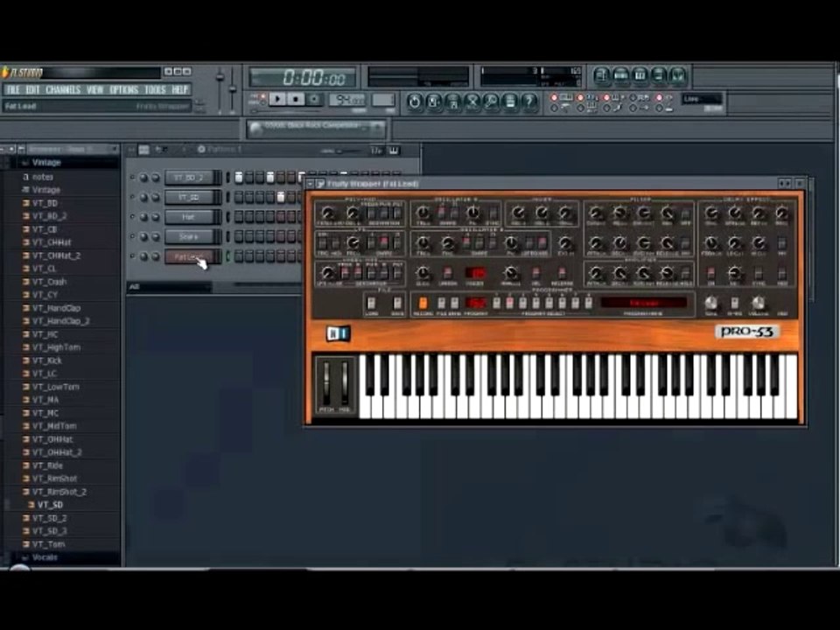
Task: Open the piano roll view icon
Action: 640,76
